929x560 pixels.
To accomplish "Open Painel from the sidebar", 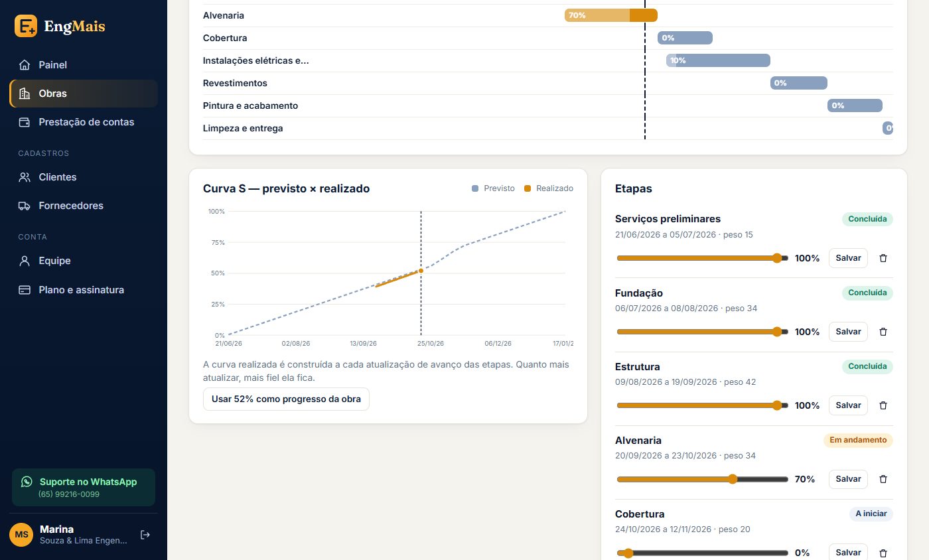I will pos(84,65).
